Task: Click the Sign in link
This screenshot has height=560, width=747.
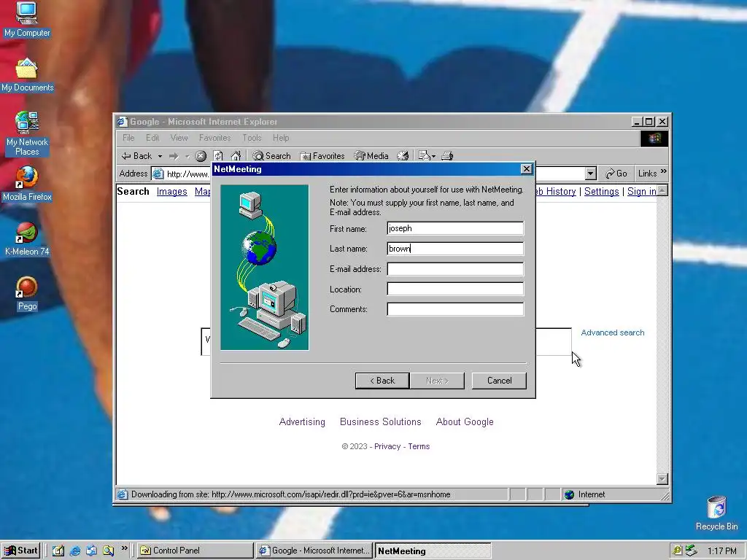Action: 642,192
